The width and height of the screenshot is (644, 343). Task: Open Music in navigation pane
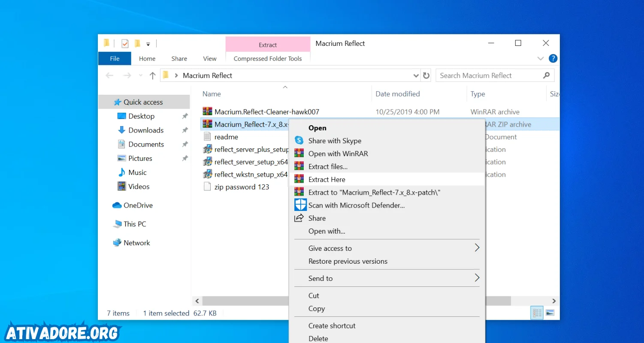click(x=137, y=172)
